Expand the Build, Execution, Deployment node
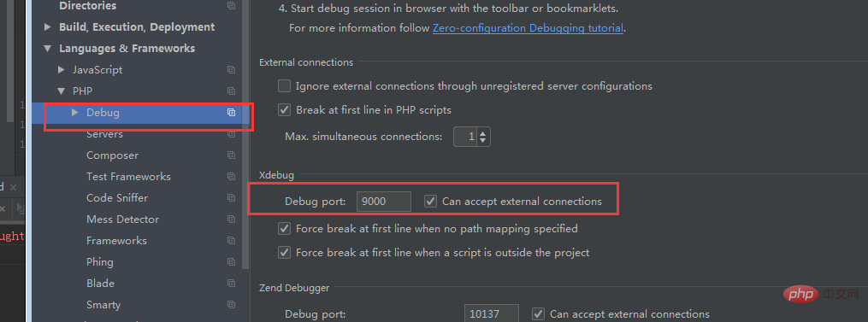Image resolution: width=868 pixels, height=322 pixels. pos(48,26)
